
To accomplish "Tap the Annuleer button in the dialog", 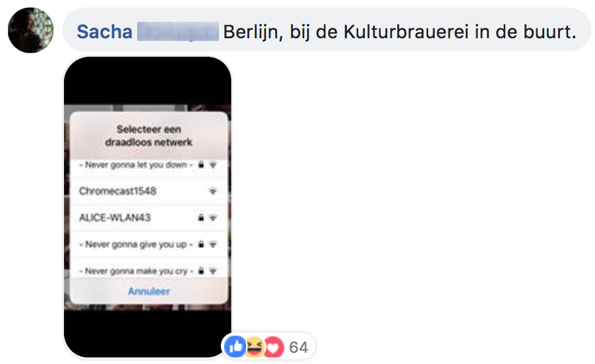I will coord(149,291).
